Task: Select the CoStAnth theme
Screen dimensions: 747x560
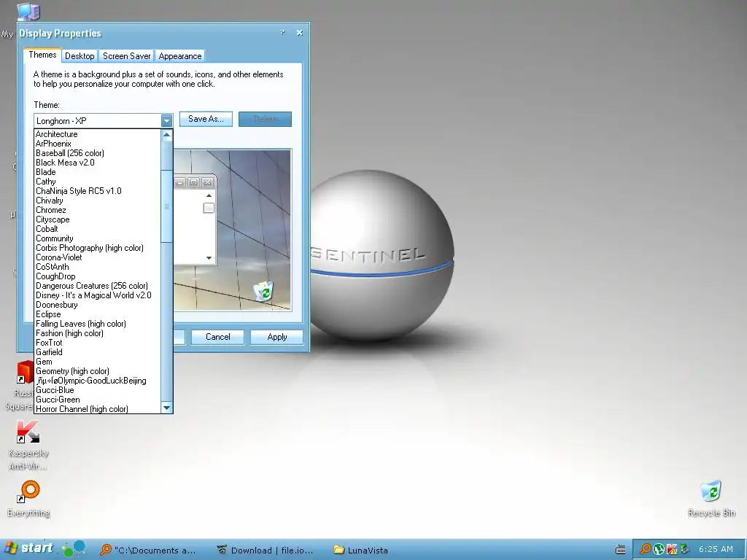Action: coord(98,267)
